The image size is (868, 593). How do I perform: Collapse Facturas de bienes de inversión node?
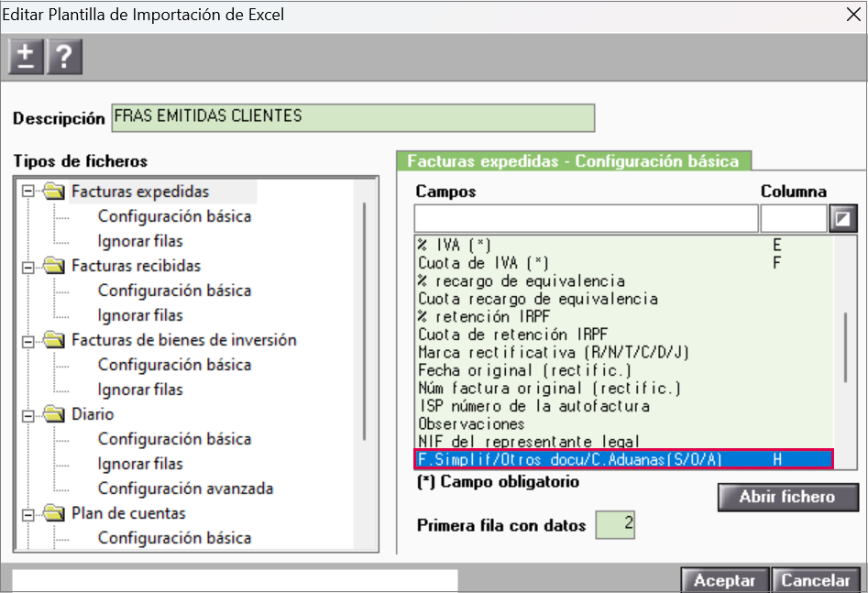tap(27, 341)
